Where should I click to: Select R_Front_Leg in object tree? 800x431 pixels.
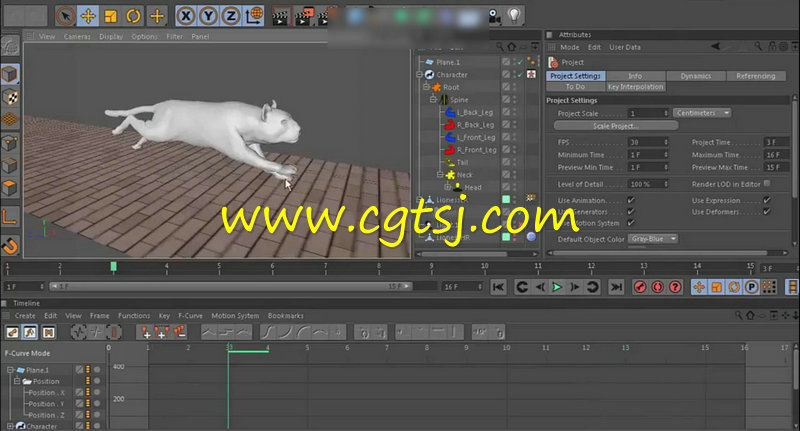(477, 150)
